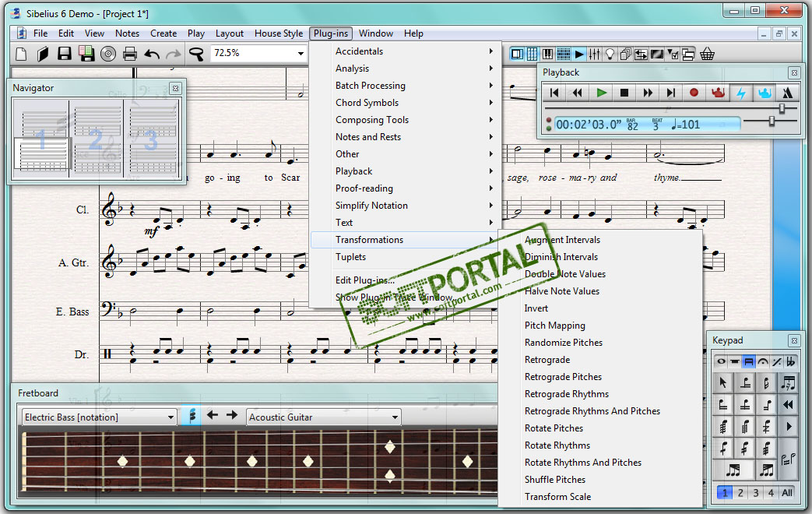Open the zoom percentage dropdown showing 72.5%
Viewport: 812px width, 514px height.
click(301, 54)
